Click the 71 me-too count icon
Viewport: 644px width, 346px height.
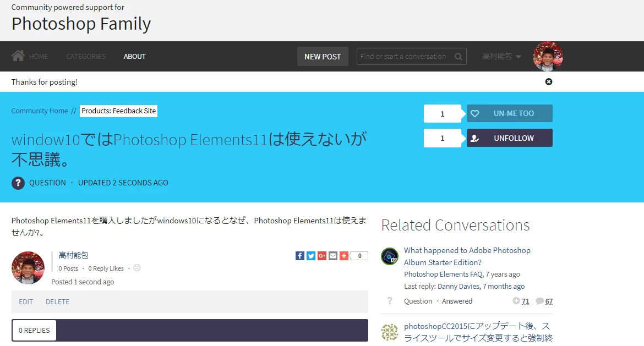[x=516, y=301]
